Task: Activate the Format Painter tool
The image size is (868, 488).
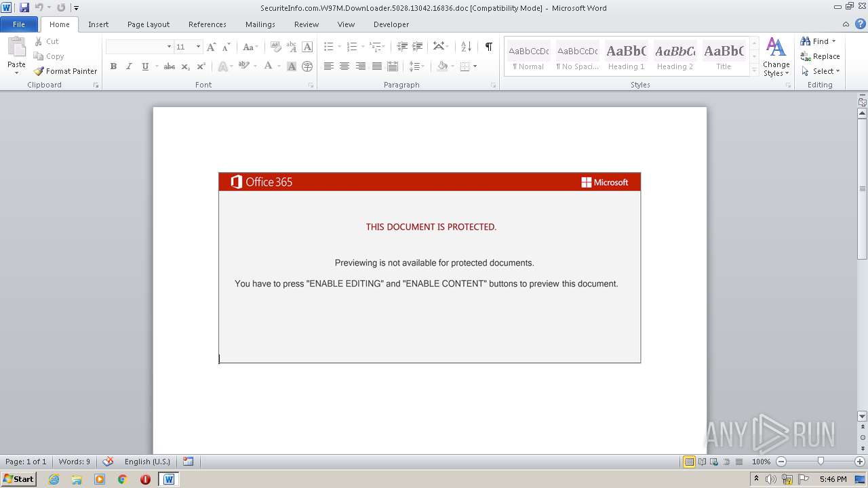Action: point(65,71)
